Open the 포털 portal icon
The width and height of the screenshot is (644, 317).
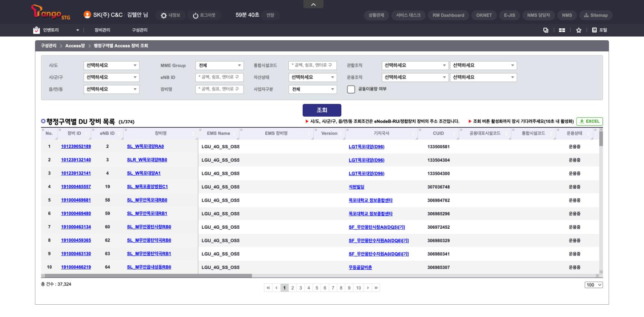coord(599,30)
